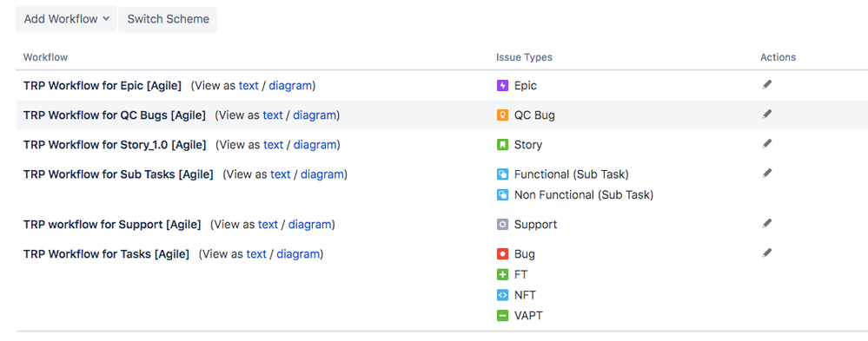Screen dimensions: 868x341
Task: Click the pencil for the Support workflow row
Action: [766, 223]
